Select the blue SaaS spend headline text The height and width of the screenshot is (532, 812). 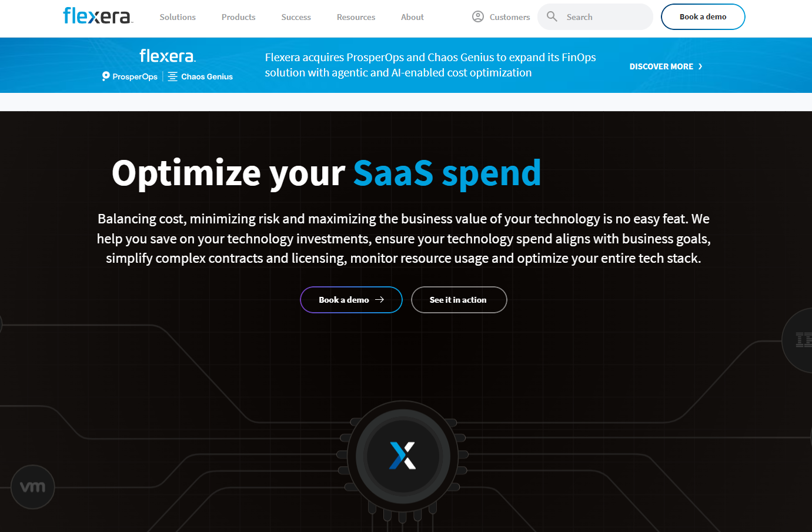click(x=446, y=173)
